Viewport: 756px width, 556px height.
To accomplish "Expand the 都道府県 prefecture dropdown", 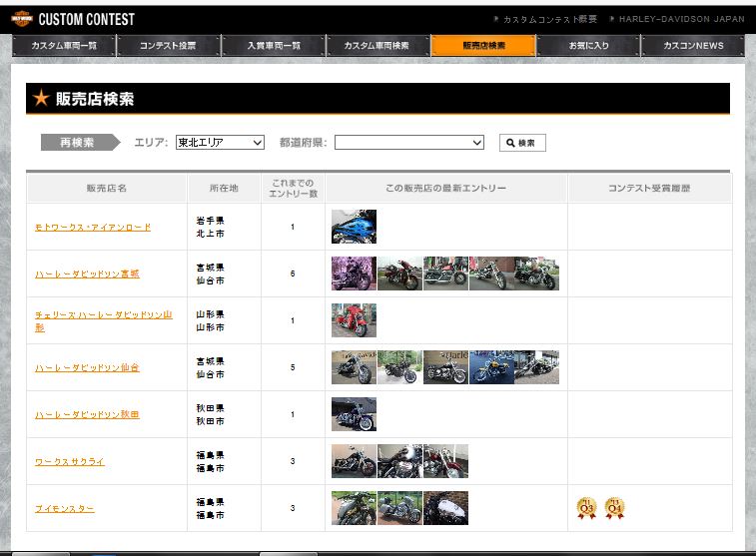I will (x=408, y=143).
